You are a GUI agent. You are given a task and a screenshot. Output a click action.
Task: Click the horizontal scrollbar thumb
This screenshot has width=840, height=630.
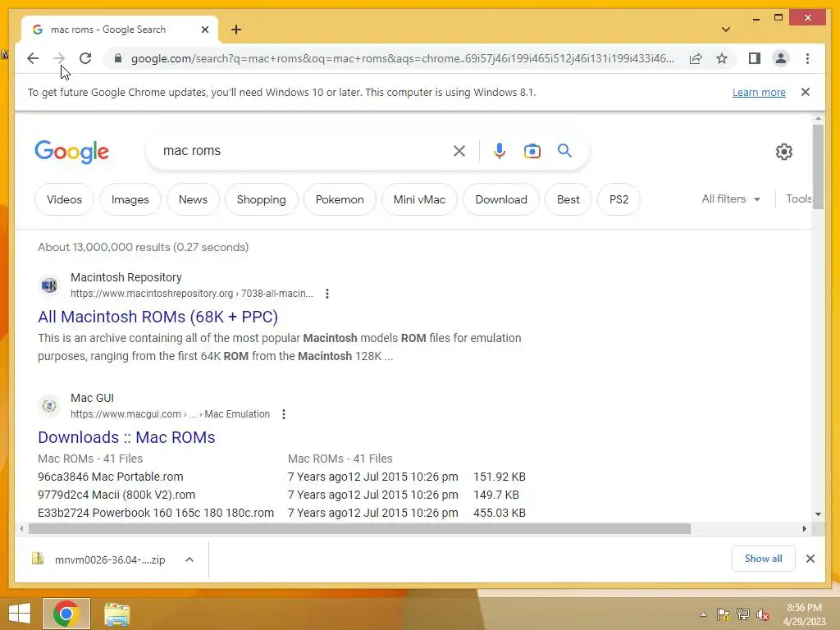[x=359, y=529]
